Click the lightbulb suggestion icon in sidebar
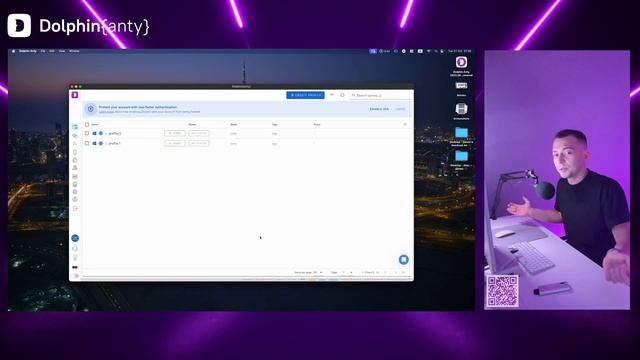 pos(75,258)
